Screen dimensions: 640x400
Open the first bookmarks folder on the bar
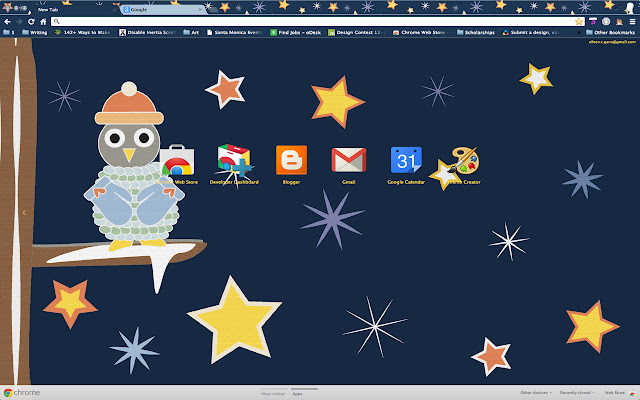click(x=9, y=32)
